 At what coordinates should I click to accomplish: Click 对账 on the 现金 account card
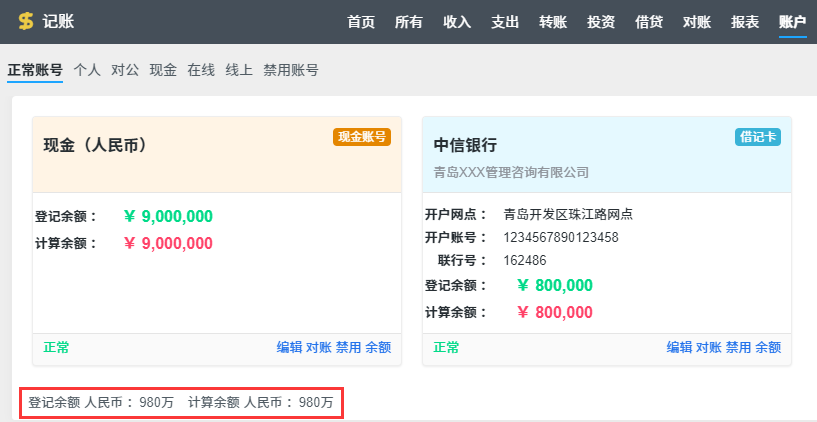318,347
